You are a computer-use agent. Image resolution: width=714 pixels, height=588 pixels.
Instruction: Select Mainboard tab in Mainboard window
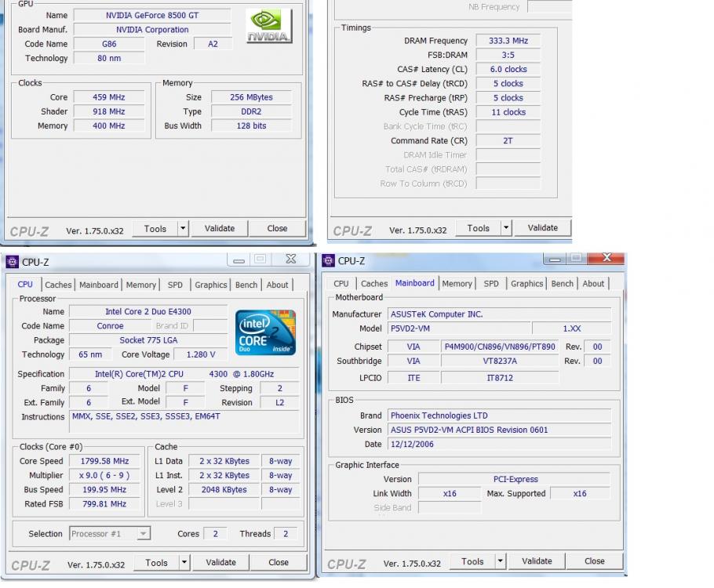click(415, 283)
